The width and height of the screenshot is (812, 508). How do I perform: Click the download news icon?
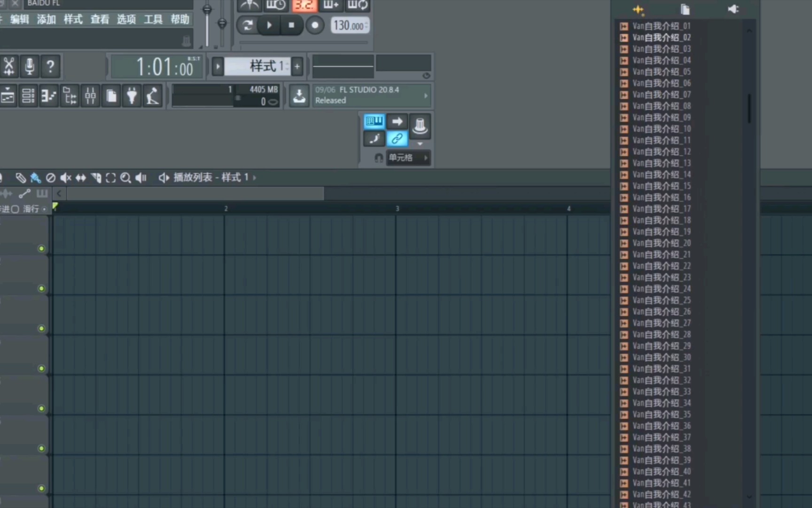(x=299, y=96)
